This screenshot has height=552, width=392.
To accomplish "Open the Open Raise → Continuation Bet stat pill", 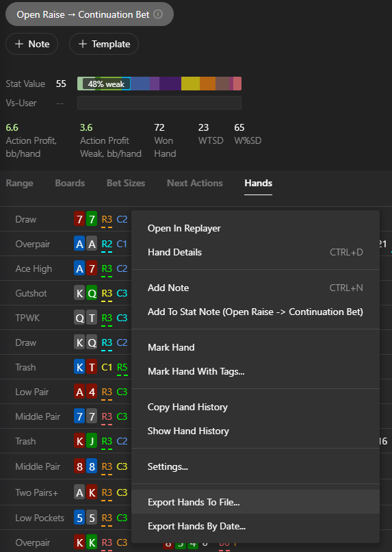I will click(x=90, y=14).
